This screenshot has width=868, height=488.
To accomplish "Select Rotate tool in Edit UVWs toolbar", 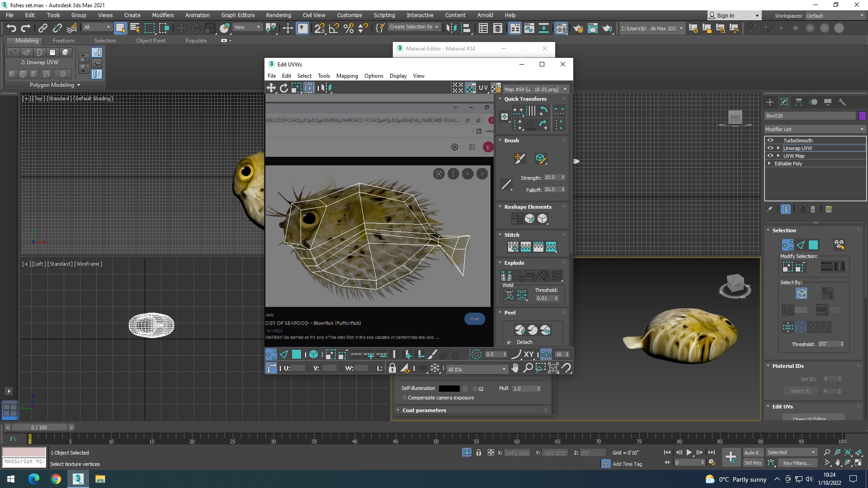I will click(284, 88).
